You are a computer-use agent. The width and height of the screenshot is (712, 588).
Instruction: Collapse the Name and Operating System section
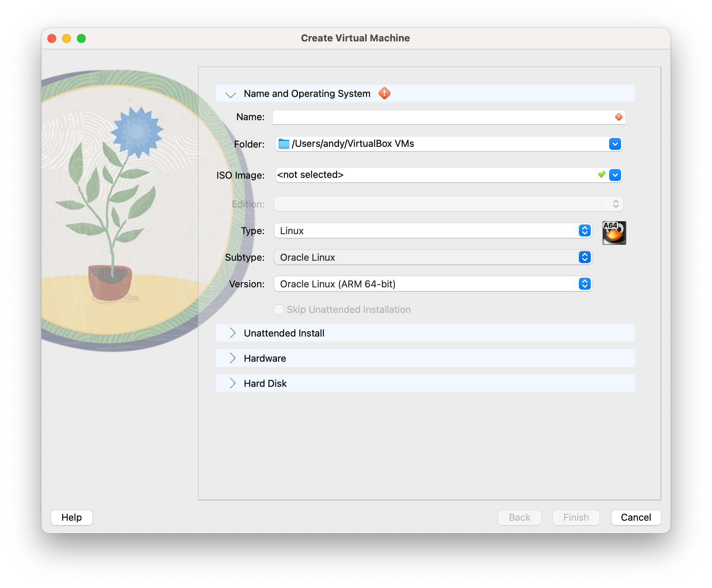(x=231, y=94)
